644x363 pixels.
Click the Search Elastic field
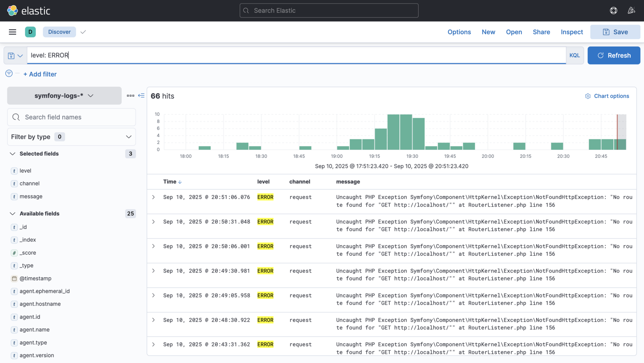(x=329, y=11)
